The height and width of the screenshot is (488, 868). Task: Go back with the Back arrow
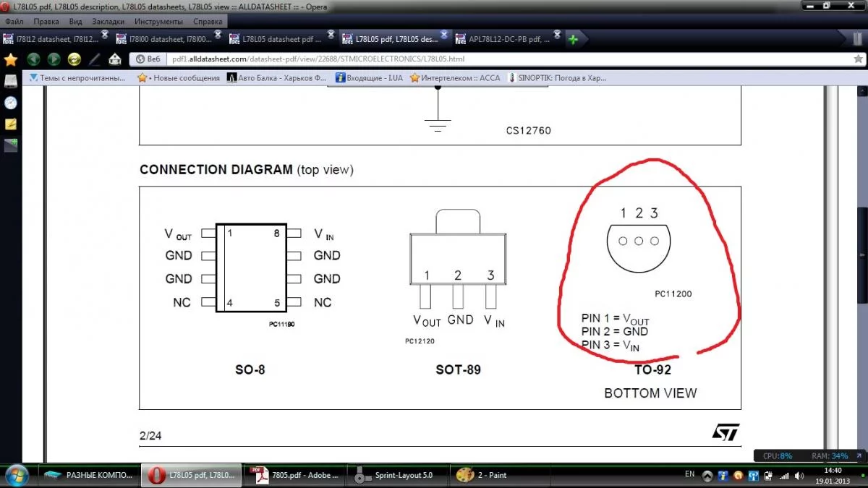[33, 59]
